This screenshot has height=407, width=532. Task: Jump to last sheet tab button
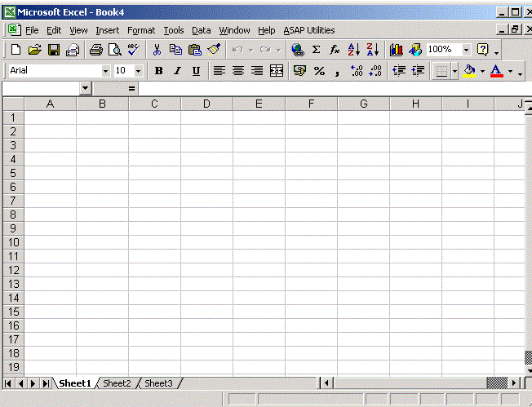tap(46, 383)
